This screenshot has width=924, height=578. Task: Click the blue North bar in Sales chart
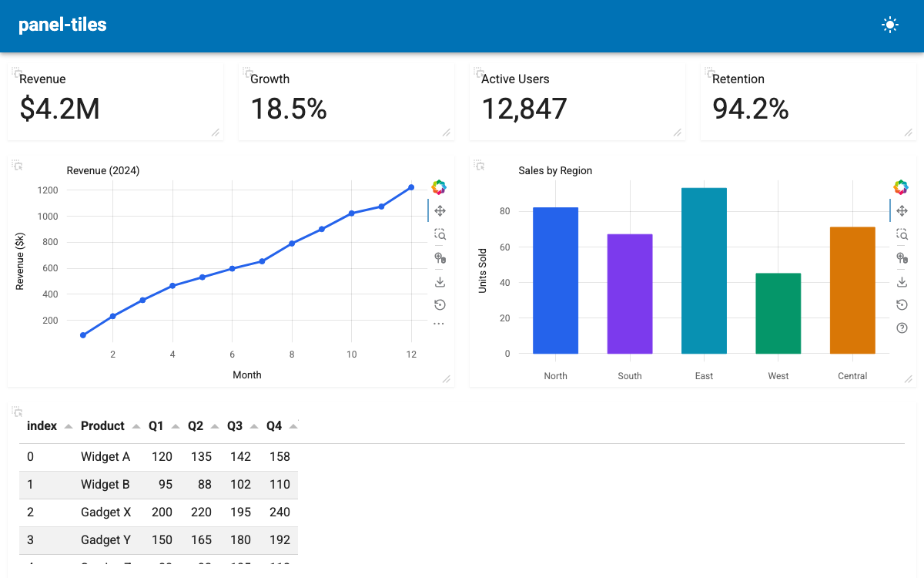coord(555,281)
